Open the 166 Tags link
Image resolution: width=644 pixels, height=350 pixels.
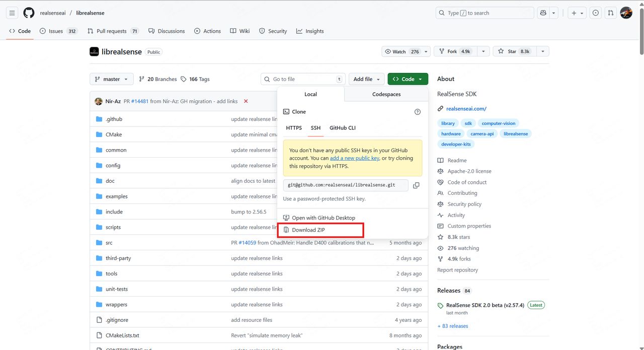click(x=195, y=79)
